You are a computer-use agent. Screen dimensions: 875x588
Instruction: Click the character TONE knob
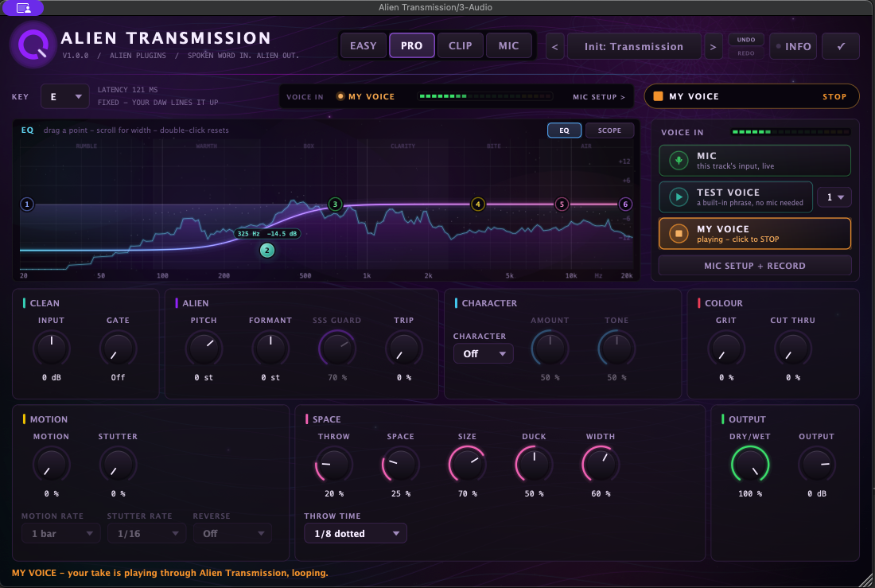coord(616,349)
